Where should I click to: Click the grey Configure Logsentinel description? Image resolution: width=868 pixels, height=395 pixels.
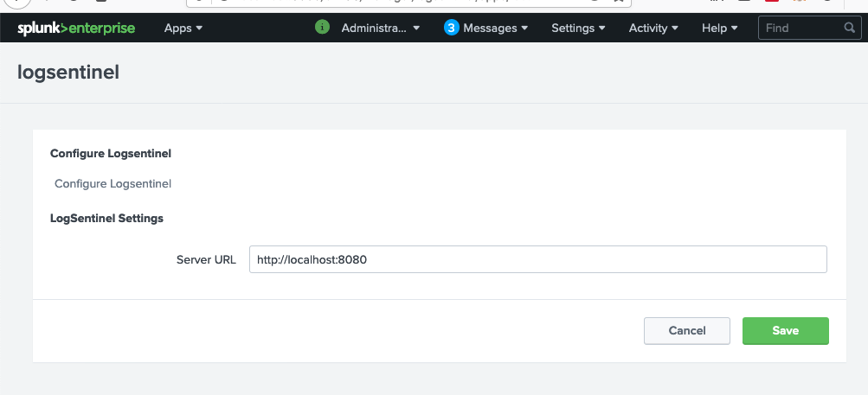(113, 183)
